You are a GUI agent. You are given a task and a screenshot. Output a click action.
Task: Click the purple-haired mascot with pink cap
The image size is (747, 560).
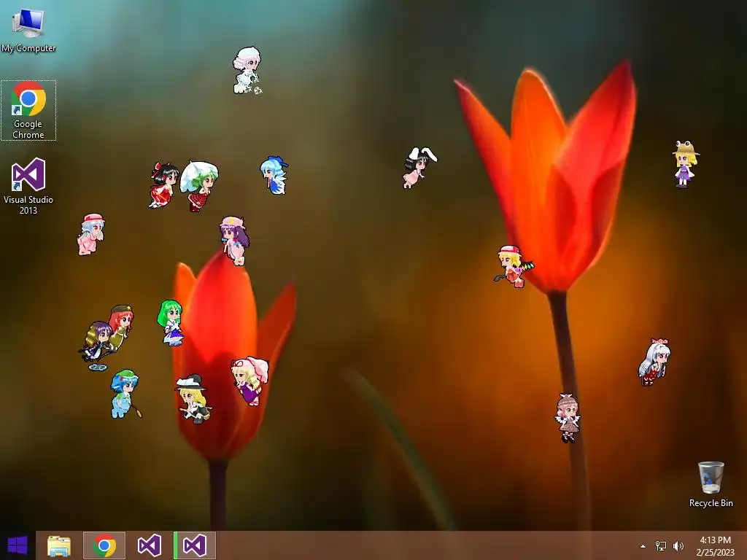point(234,241)
